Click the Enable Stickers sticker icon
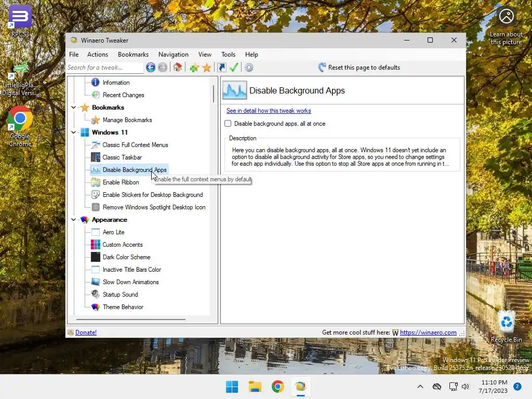This screenshot has height=399, width=532. [x=96, y=195]
